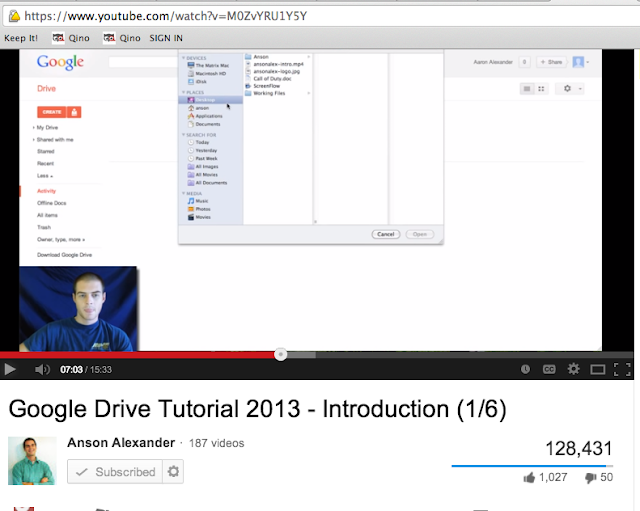This screenshot has width=640, height=511.
Task: Switch to theater mode rectangle icon
Action: 598,370
